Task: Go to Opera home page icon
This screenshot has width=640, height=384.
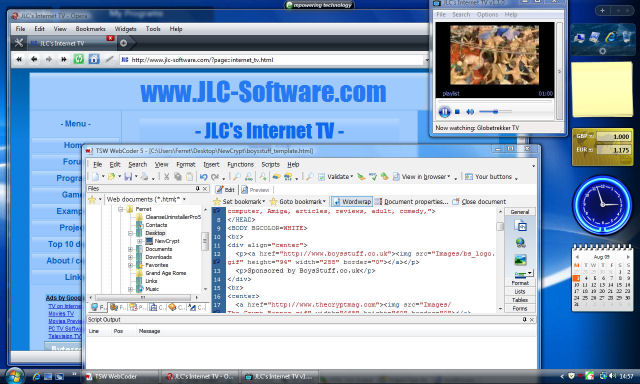Action: coord(93,59)
